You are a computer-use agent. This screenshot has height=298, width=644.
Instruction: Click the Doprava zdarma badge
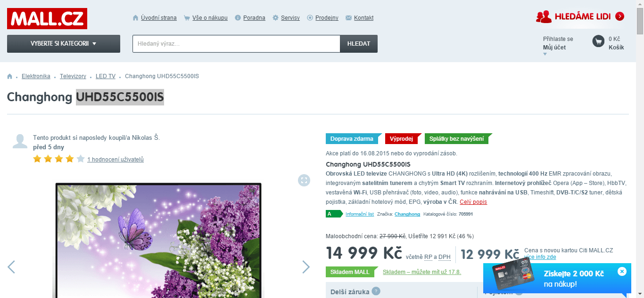tap(353, 139)
